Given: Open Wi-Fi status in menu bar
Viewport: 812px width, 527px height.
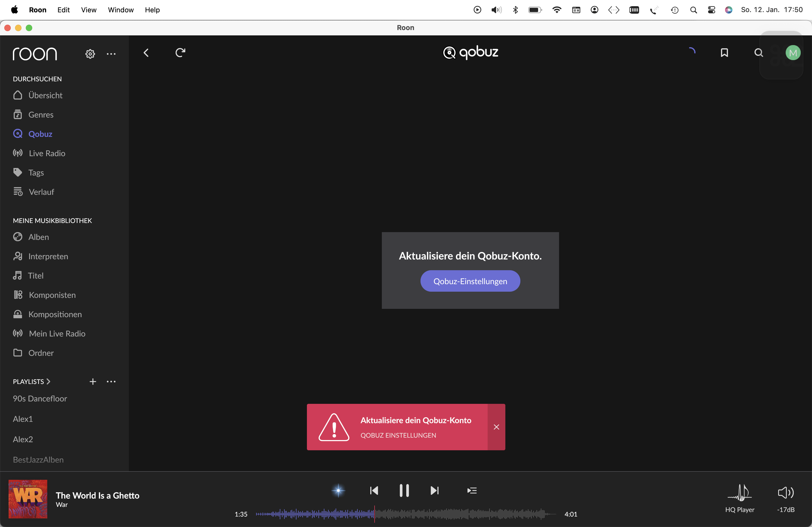Looking at the screenshot, I should tap(557, 10).
